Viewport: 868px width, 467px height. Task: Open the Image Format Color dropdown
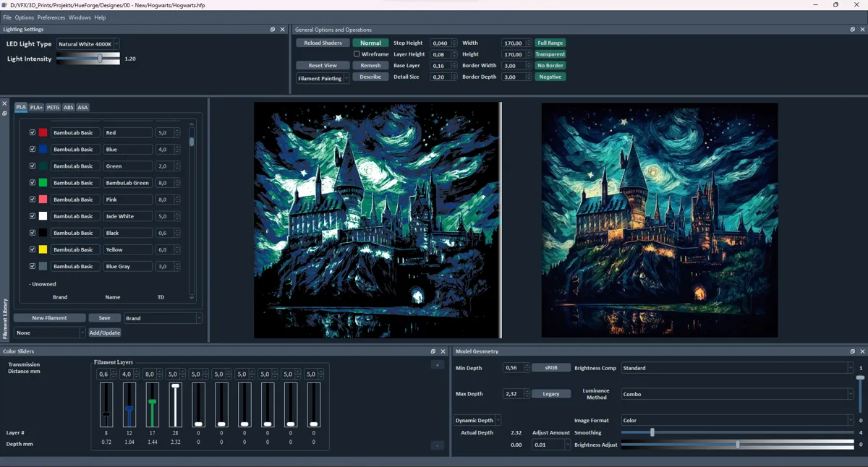point(737,420)
